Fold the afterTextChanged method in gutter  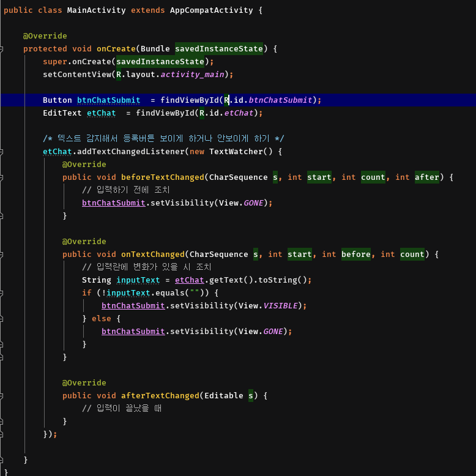(x=1, y=396)
